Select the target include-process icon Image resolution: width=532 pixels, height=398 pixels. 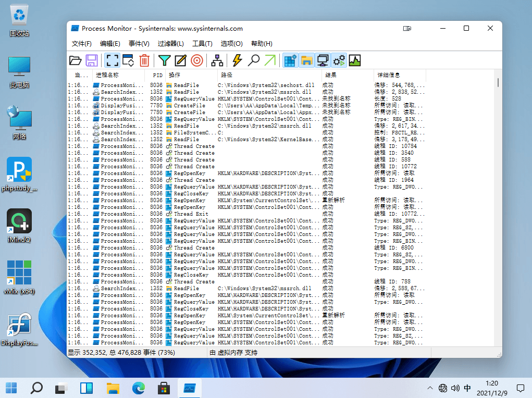pos(197,61)
